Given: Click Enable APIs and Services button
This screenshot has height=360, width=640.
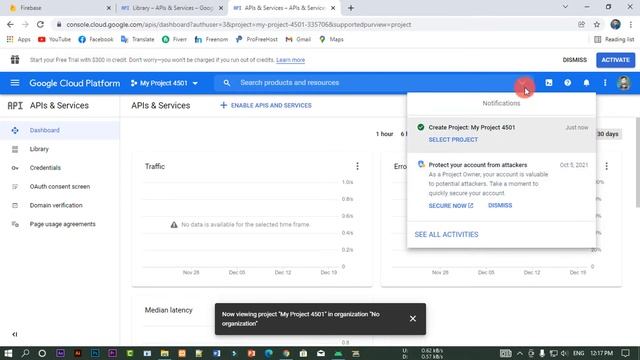Looking at the screenshot, I should [266, 105].
